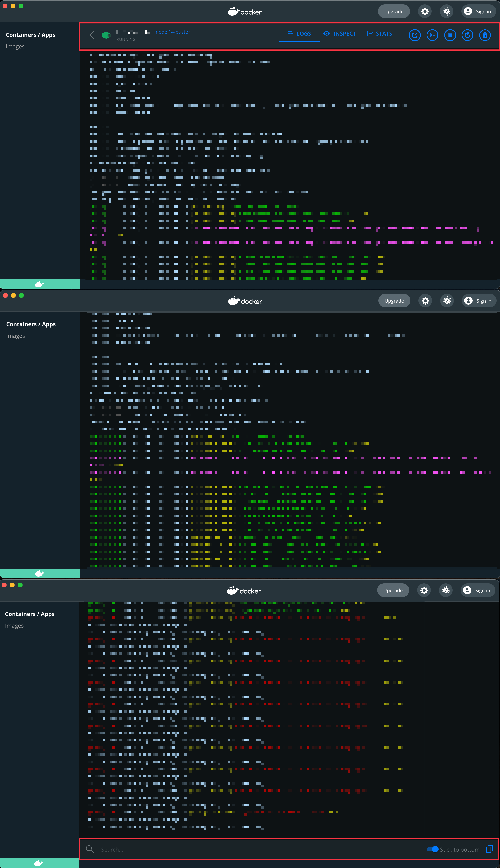This screenshot has width=500, height=868.
Task: Open settings gear in top window
Action: 425,12
